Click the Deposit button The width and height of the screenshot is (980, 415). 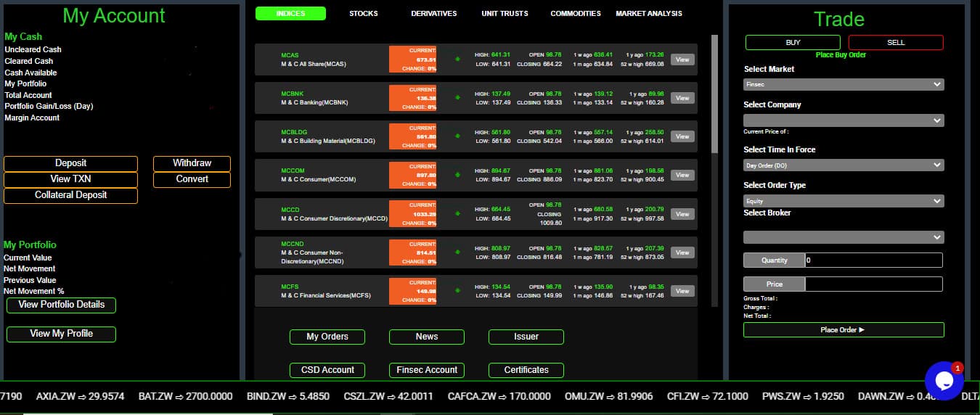(x=70, y=163)
